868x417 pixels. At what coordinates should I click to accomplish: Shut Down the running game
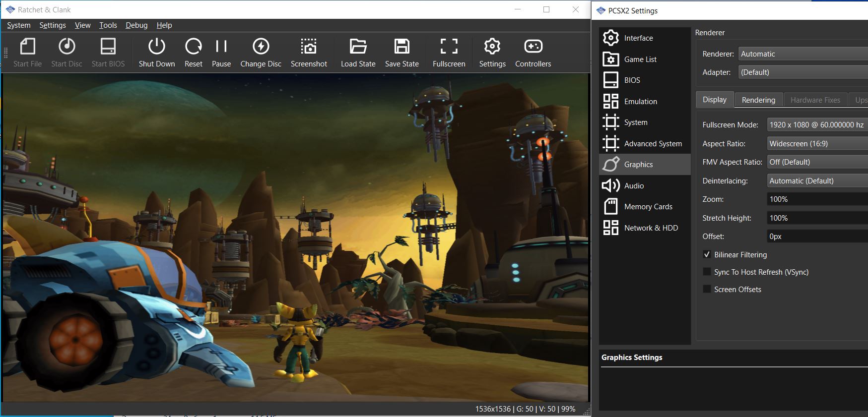pos(157,53)
